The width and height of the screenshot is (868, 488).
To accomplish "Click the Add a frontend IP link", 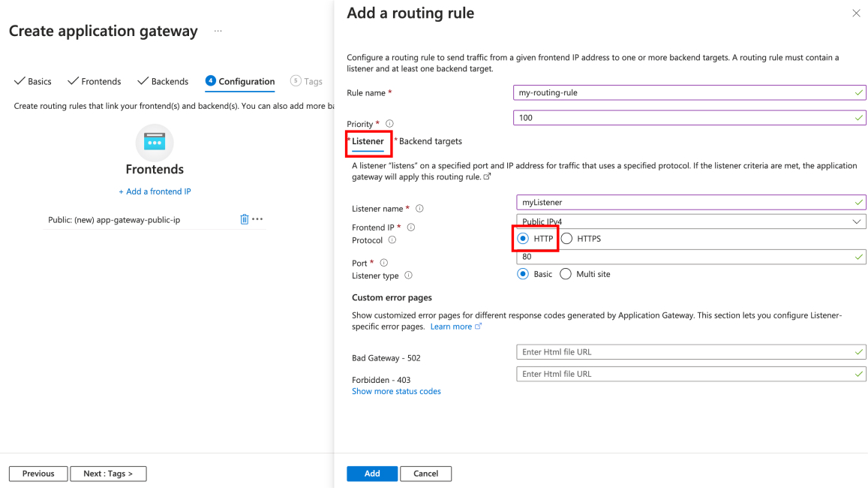I will pyautogui.click(x=155, y=191).
